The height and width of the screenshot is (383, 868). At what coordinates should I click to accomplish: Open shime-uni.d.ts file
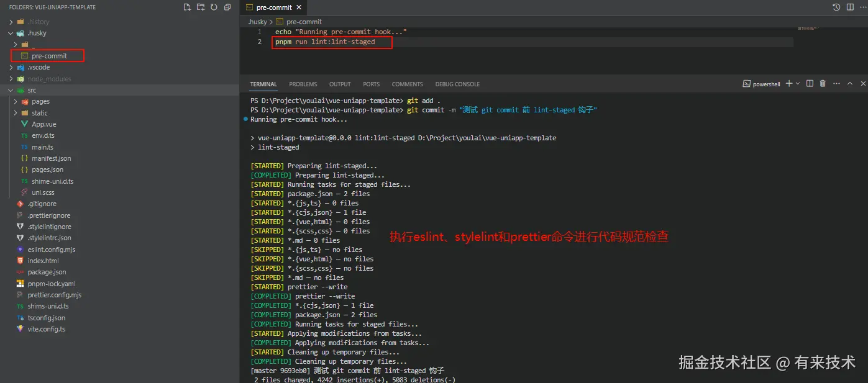click(x=52, y=181)
